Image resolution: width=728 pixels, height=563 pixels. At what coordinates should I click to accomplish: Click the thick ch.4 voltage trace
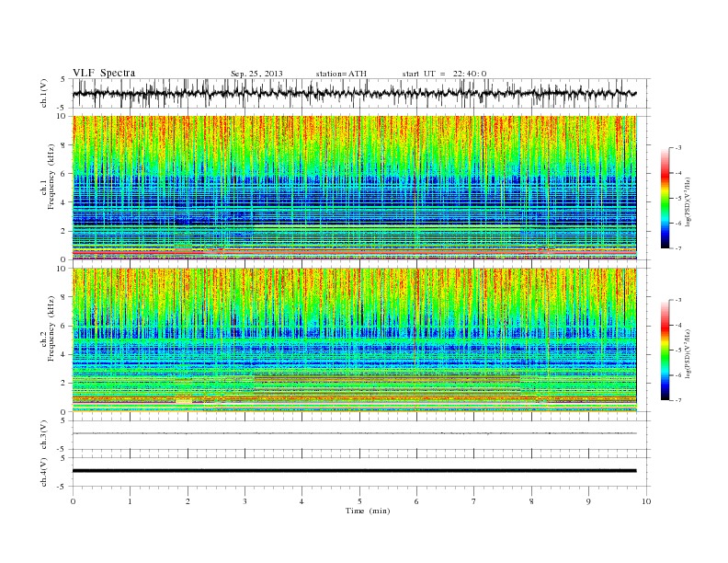tap(354, 471)
